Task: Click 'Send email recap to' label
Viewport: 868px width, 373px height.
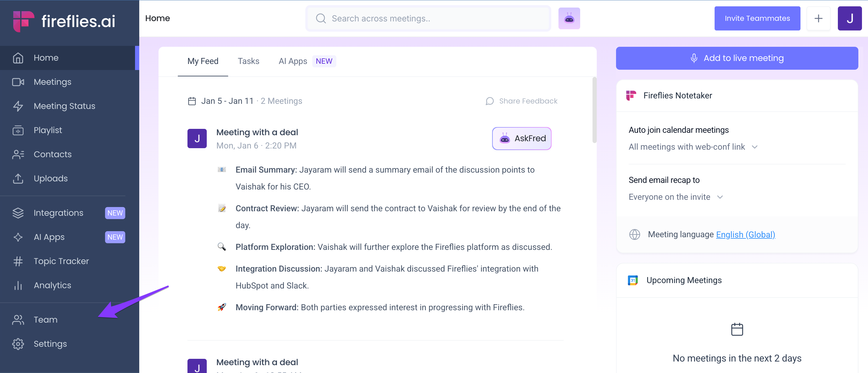Action: (x=664, y=180)
